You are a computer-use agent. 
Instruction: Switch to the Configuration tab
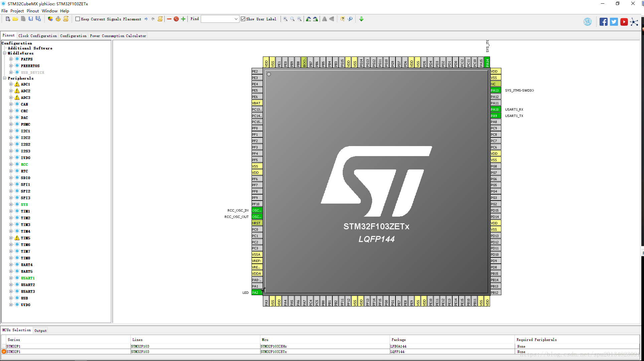(73, 36)
